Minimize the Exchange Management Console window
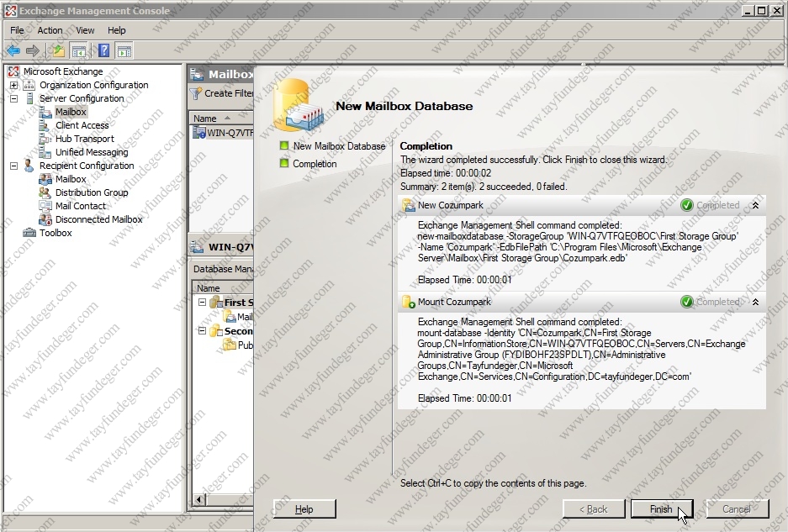Screen dimensions: 788x532 point(748,11)
